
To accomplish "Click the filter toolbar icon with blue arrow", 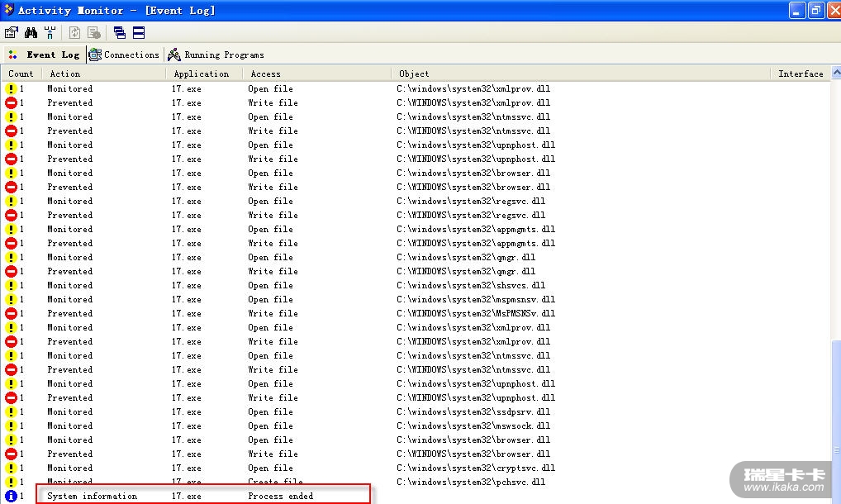I will click(50, 33).
